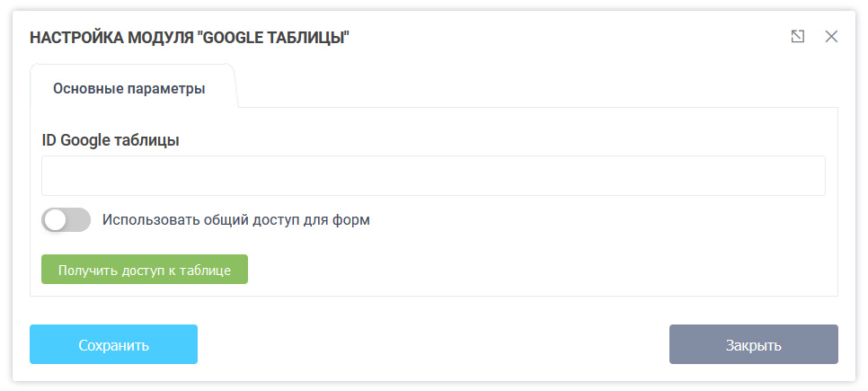Click the blue save button

tap(113, 344)
